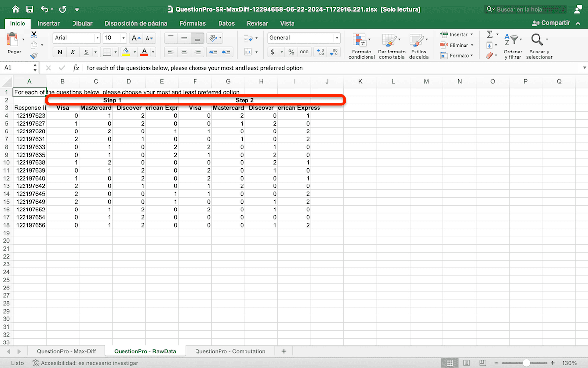
Task: Apply the percent number format
Action: (x=291, y=52)
